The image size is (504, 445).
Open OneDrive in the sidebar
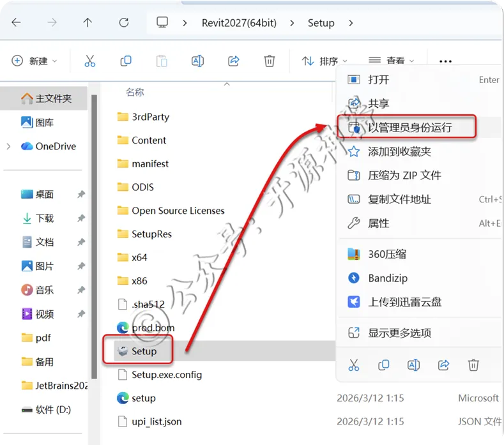pos(49,146)
